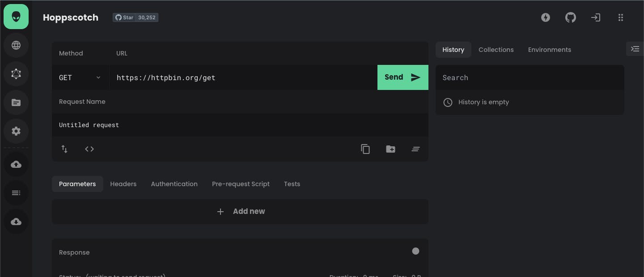
Task: Click the cloud download icon in sidebar
Action: [16, 222]
